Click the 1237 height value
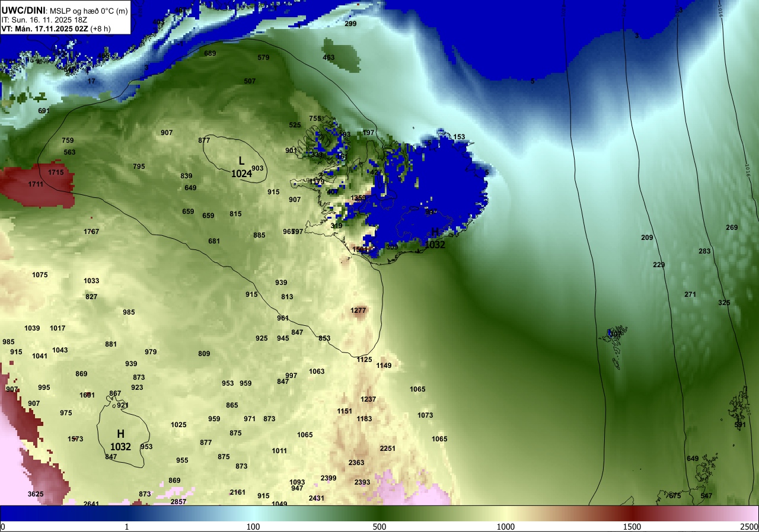 coord(368,399)
